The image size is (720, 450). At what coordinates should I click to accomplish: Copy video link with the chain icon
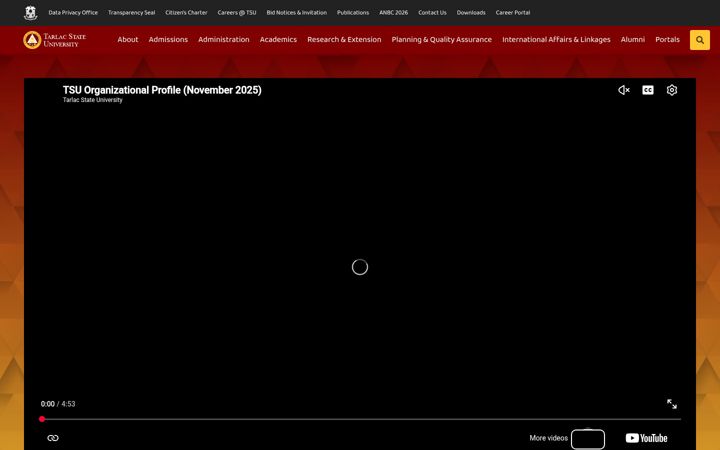tap(53, 438)
